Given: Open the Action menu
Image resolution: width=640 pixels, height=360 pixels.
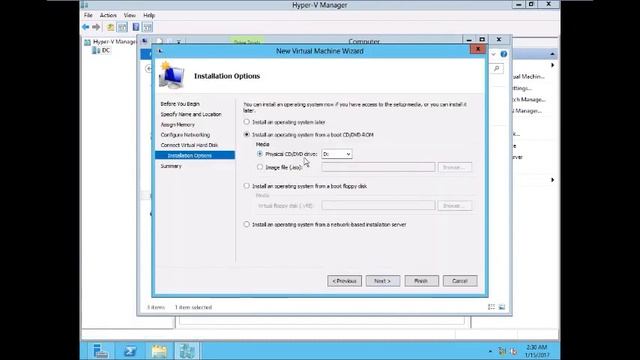Looking at the screenshot, I should [108, 15].
